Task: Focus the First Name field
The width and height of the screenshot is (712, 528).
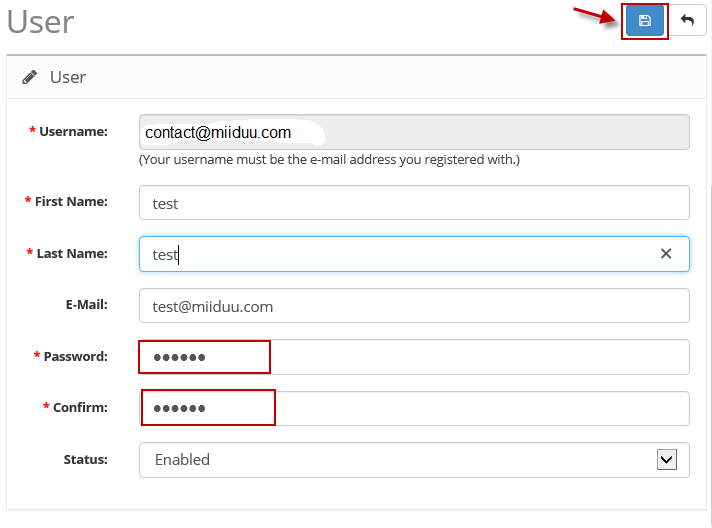Action: click(414, 202)
